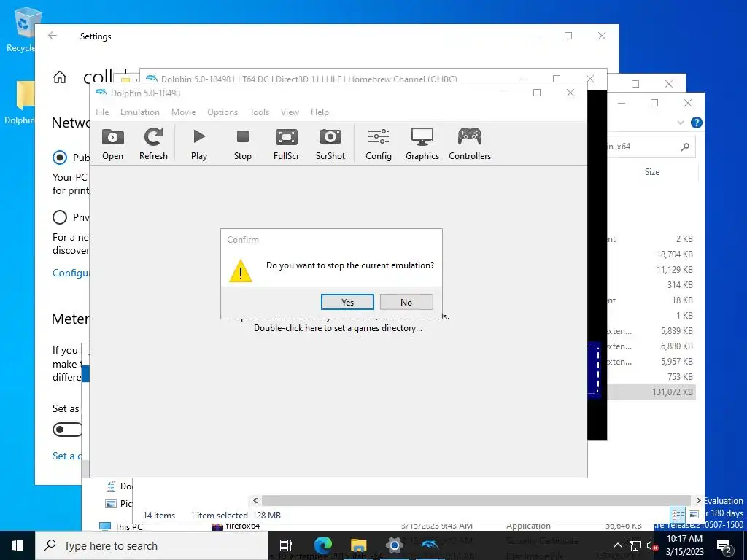Open the network tray icon
This screenshot has width=747, height=560.
pyautogui.click(x=635, y=545)
